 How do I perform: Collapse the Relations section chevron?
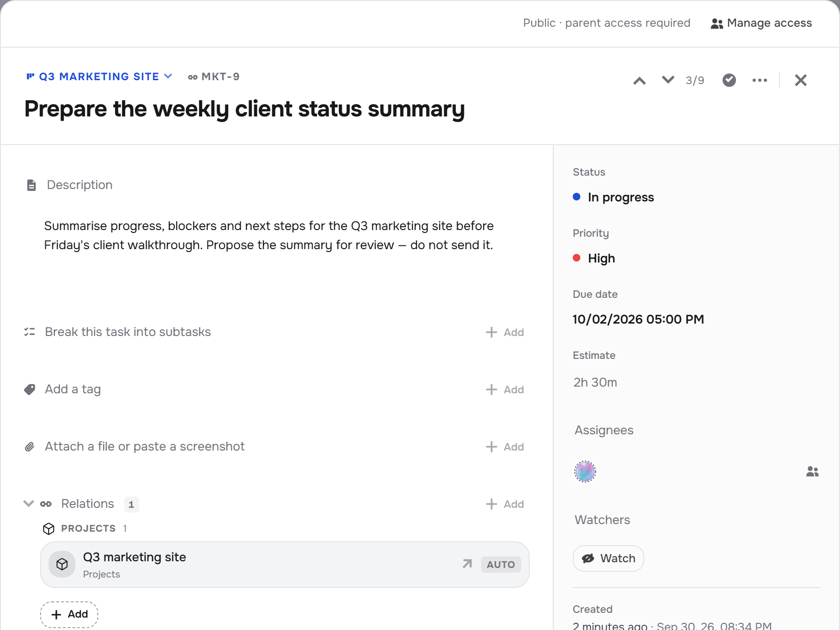pos(29,504)
